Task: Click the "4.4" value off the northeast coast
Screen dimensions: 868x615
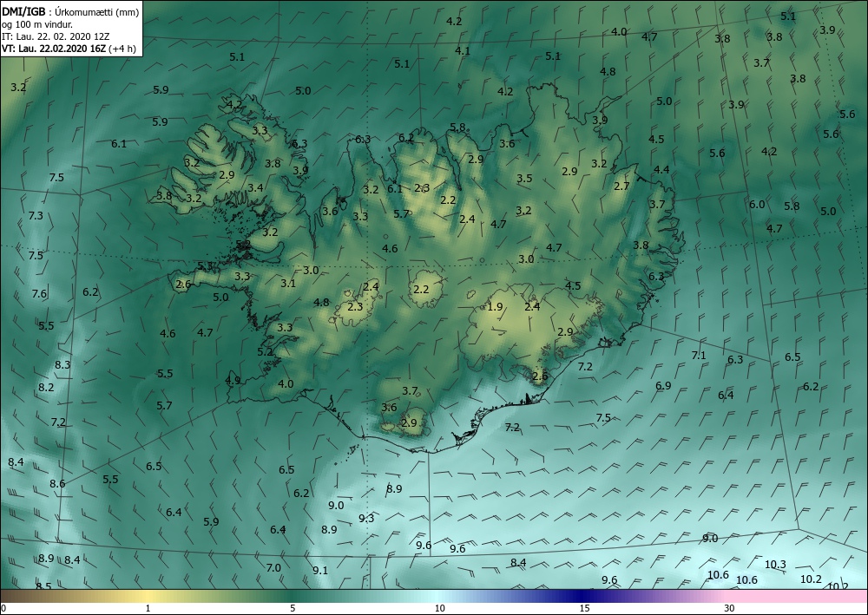Action: tap(661, 170)
